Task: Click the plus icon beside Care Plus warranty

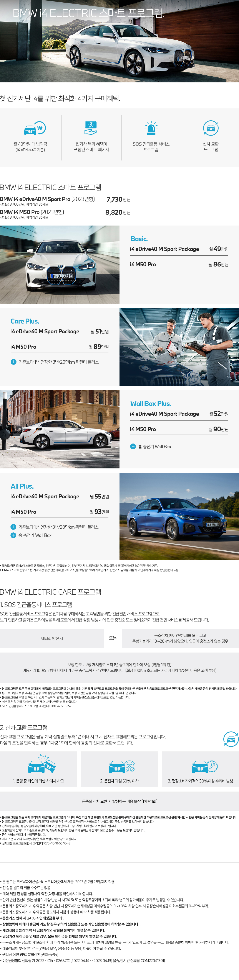Action: pos(13,362)
